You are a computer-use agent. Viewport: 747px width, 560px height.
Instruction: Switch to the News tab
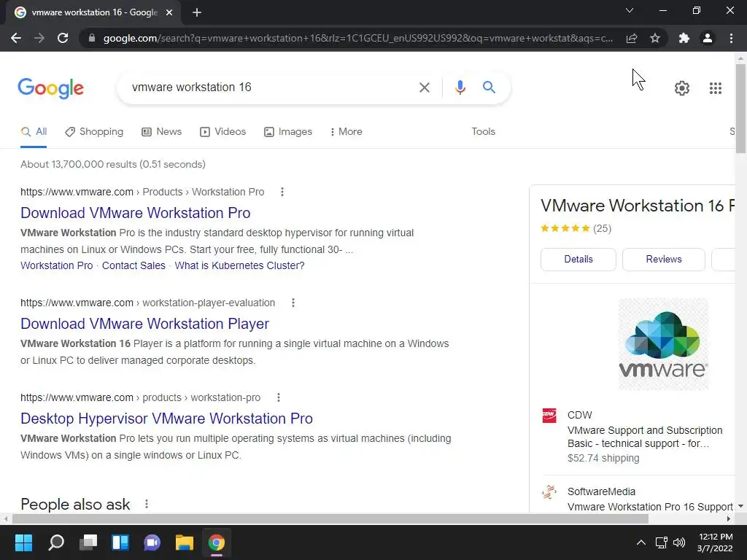click(162, 131)
